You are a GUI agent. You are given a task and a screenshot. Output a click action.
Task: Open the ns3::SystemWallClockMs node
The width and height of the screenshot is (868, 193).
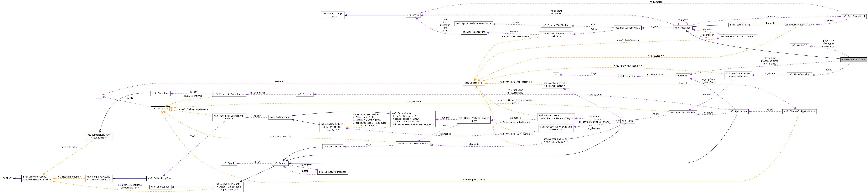click(556, 25)
